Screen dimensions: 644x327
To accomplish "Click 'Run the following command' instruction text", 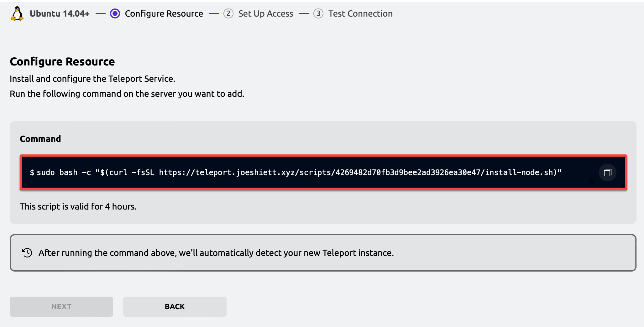I will [x=127, y=94].
